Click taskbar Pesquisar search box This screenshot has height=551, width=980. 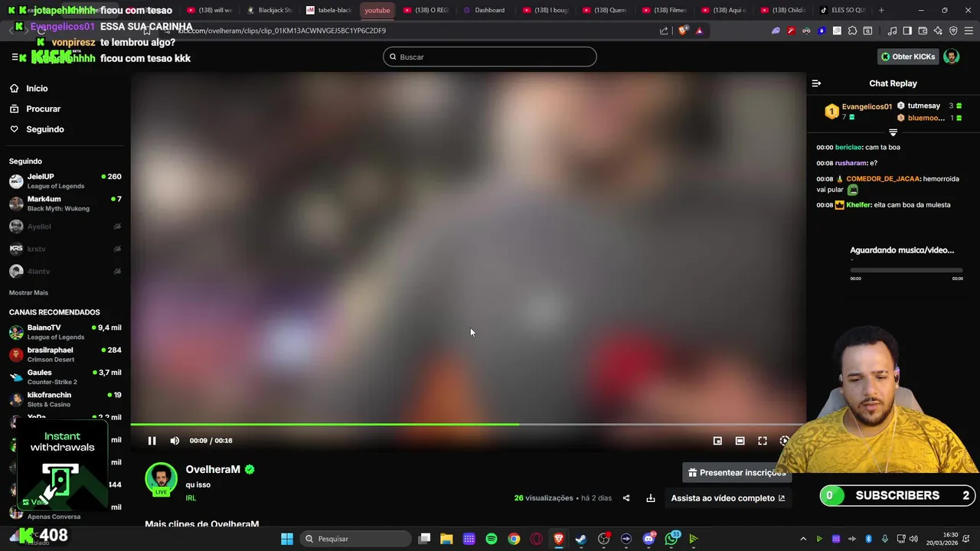(355, 539)
